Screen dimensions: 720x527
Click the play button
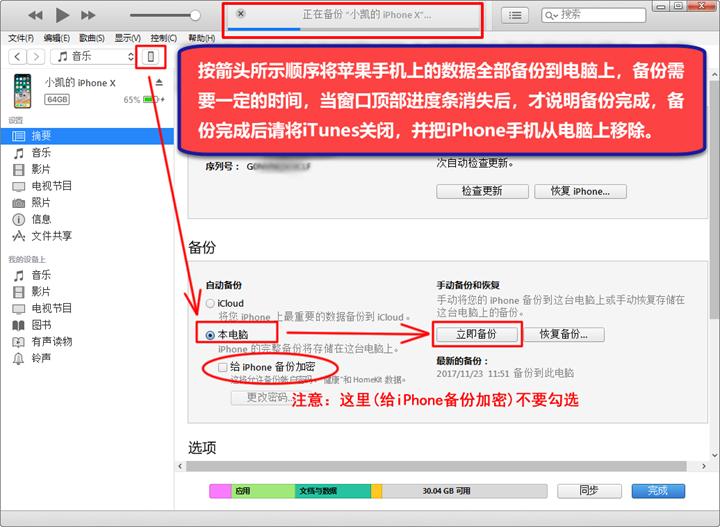click(x=62, y=15)
